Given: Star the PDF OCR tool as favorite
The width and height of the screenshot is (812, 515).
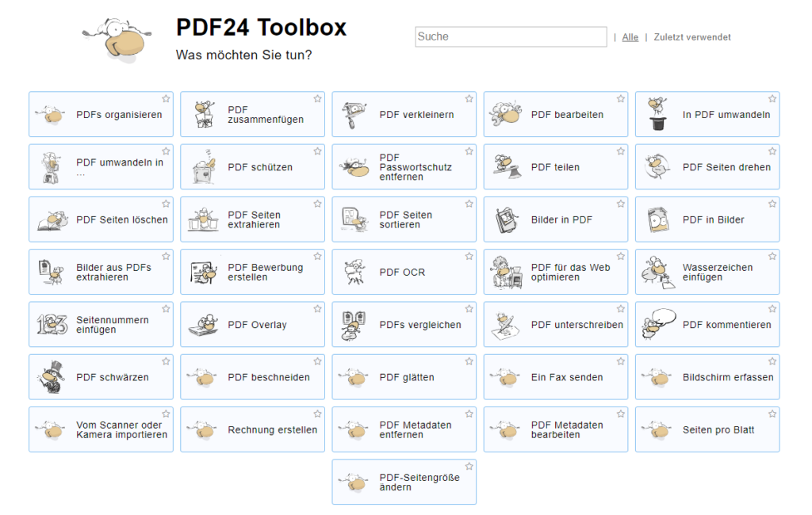Looking at the screenshot, I should (469, 257).
